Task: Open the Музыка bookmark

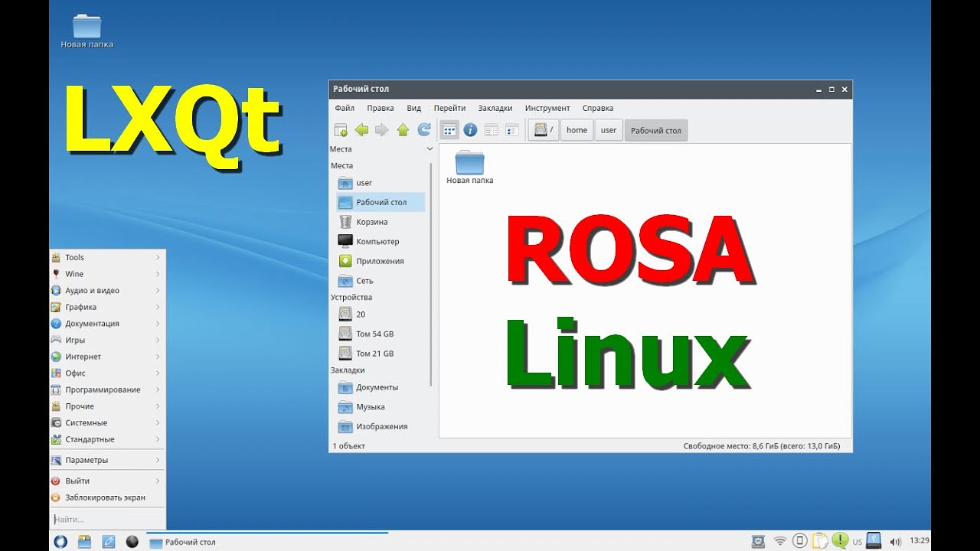Action: (x=379, y=406)
